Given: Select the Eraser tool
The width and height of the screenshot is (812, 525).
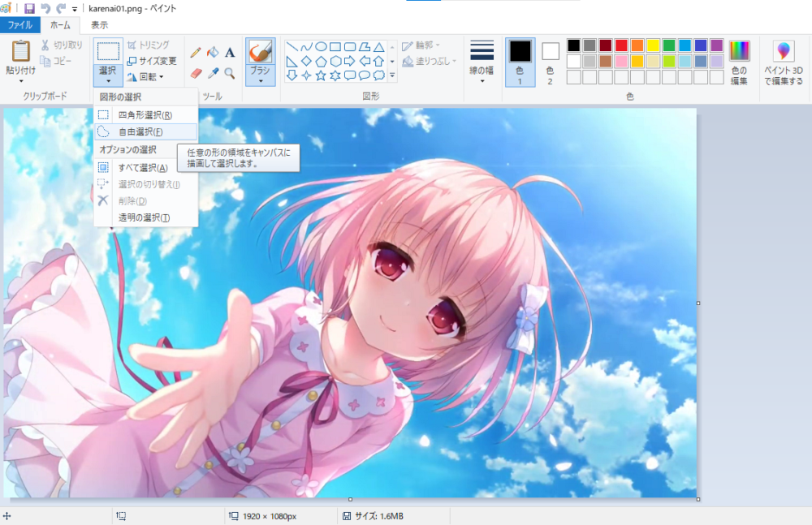Looking at the screenshot, I should (195, 73).
